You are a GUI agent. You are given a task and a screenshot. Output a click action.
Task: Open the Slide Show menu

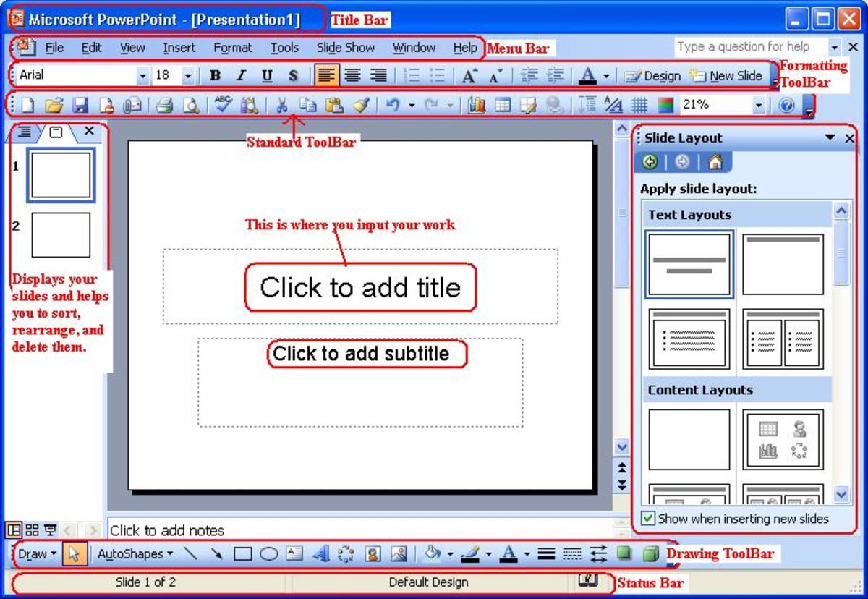point(346,48)
